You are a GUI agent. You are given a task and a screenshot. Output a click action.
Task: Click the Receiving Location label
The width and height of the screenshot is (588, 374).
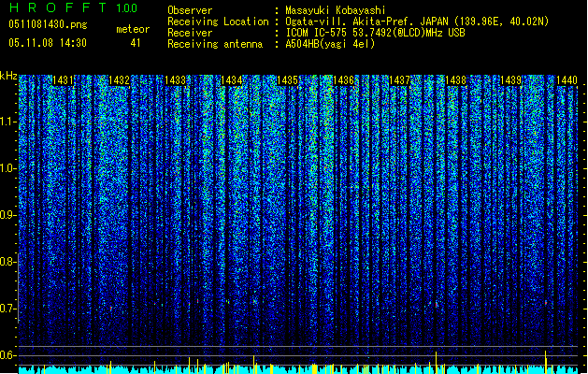tap(218, 22)
